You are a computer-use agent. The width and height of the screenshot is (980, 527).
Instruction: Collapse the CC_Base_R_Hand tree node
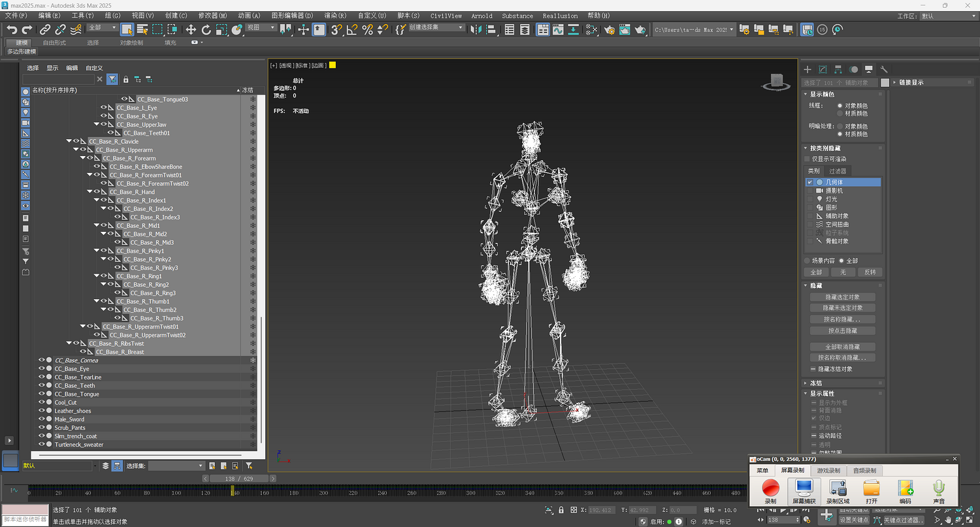pos(90,192)
